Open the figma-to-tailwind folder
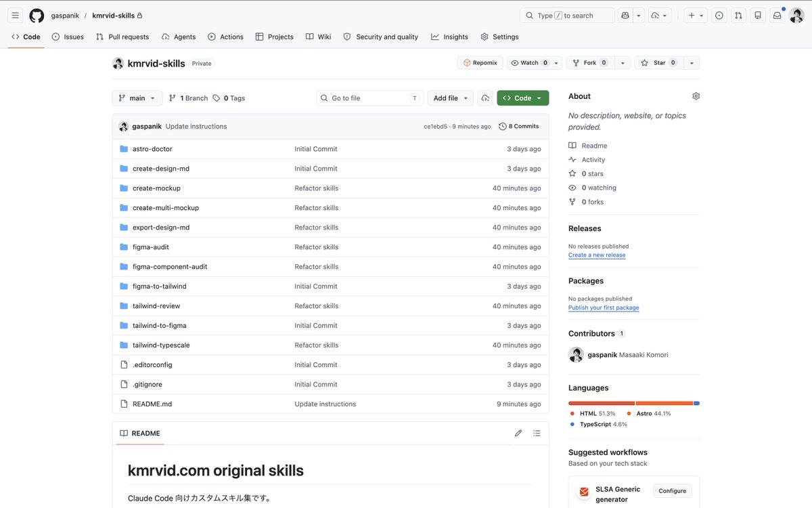The height and width of the screenshot is (508, 812). (x=160, y=287)
